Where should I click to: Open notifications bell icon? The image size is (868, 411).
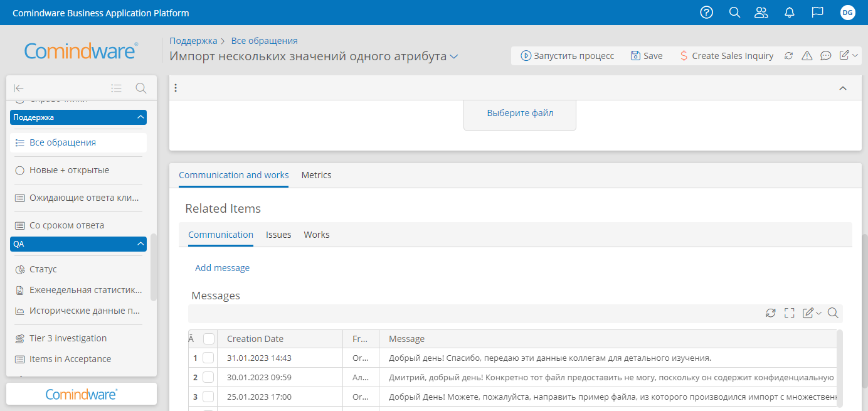[x=790, y=13]
